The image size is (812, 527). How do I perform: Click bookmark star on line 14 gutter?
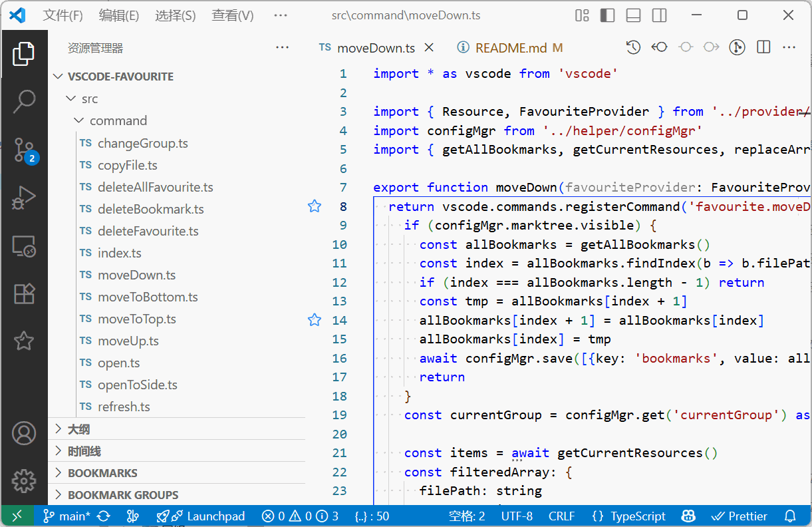pos(315,320)
